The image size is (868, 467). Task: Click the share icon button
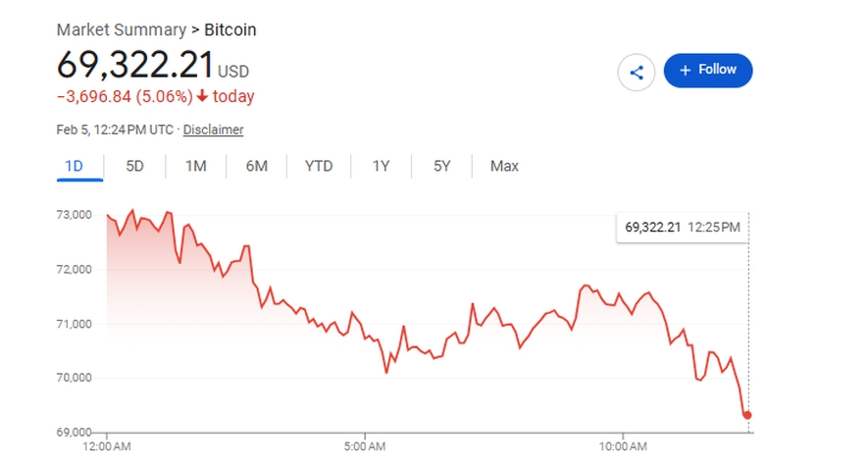point(636,72)
